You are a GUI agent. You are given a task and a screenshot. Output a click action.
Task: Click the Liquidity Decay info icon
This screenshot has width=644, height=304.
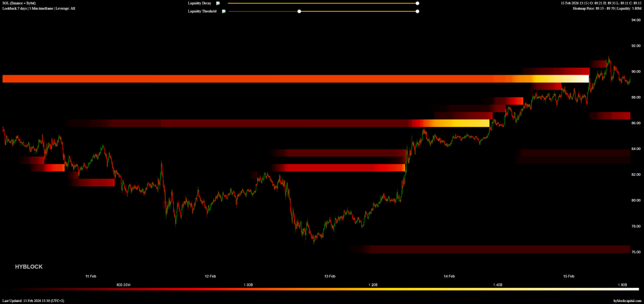pos(218,3)
